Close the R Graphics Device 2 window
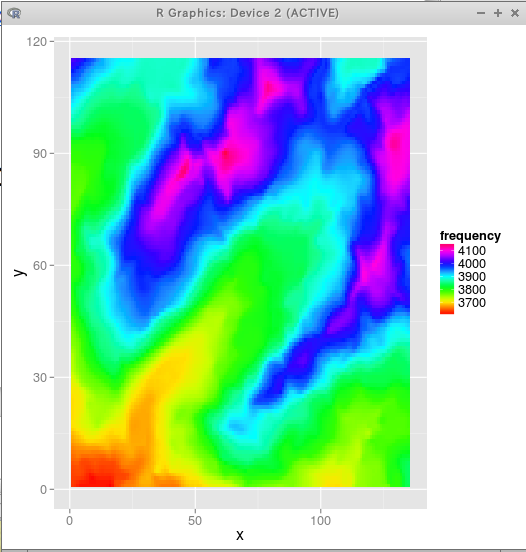Viewport: 526px width, 552px height. point(515,13)
